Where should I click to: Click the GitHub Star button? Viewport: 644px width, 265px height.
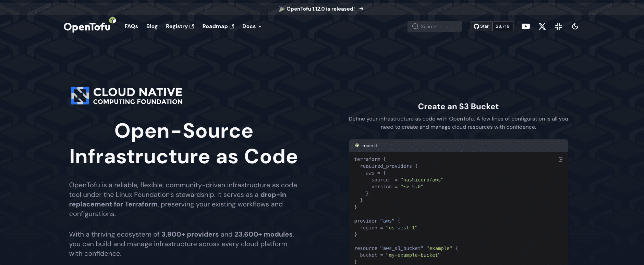point(481,26)
